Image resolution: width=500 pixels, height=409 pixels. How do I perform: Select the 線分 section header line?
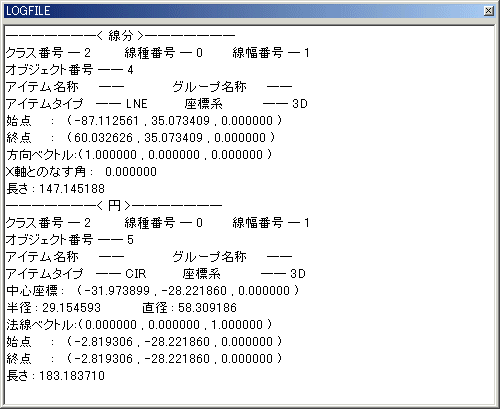click(120, 36)
